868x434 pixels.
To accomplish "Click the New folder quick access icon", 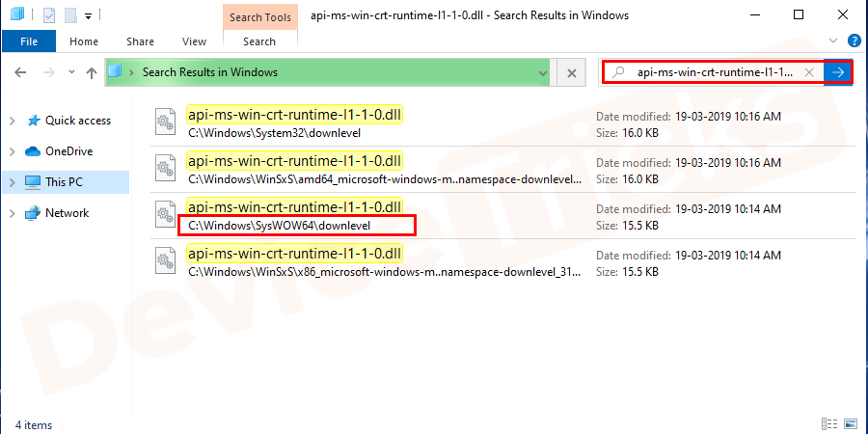I will coord(70,15).
